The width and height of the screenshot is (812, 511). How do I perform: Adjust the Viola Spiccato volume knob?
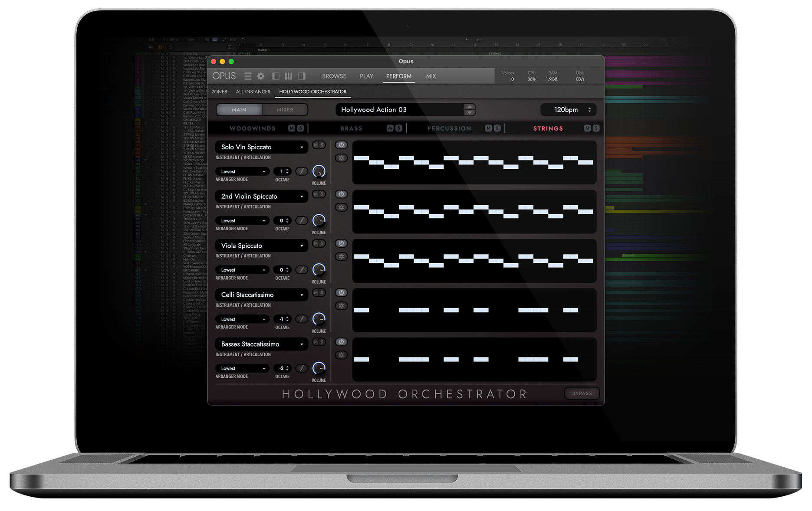[x=319, y=270]
